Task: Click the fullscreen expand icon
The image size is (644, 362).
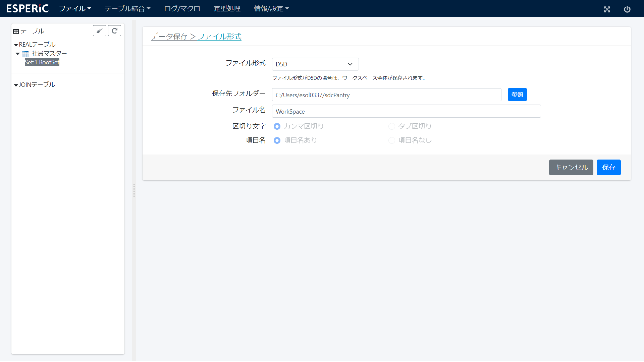Action: [607, 9]
